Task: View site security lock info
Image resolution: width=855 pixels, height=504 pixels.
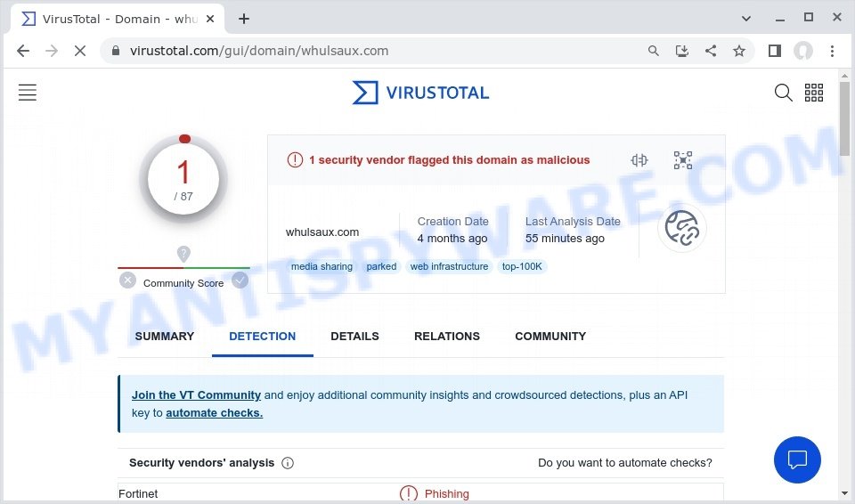Action: tap(116, 51)
